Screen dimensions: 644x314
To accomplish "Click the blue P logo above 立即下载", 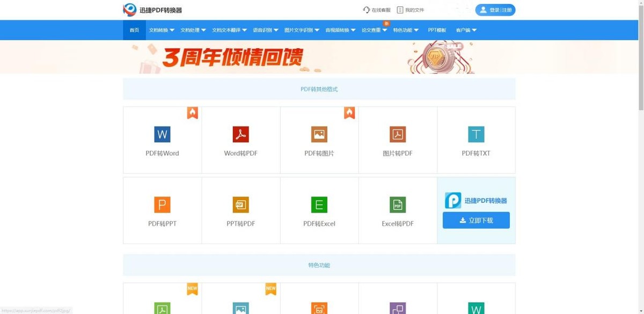I will 453,200.
